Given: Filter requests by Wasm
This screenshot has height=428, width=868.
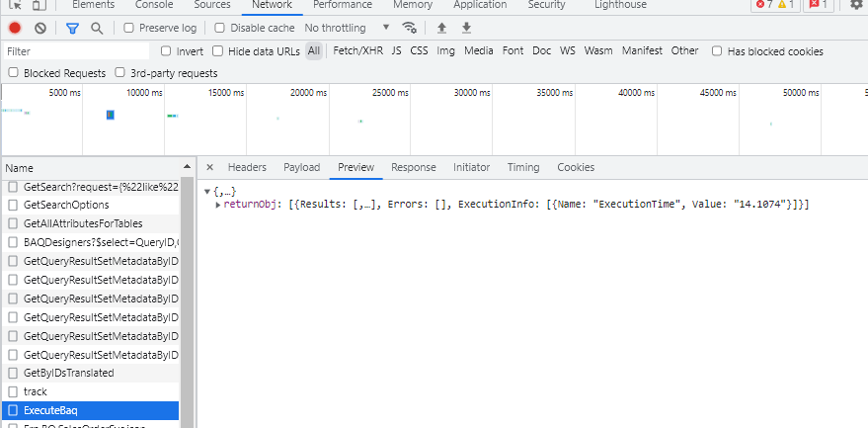Looking at the screenshot, I should coord(598,51).
